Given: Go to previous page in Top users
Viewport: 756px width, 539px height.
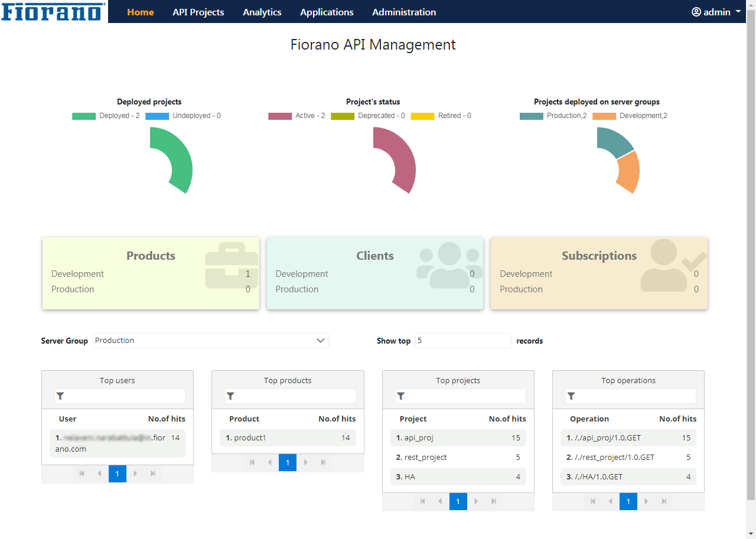Looking at the screenshot, I should click(99, 473).
